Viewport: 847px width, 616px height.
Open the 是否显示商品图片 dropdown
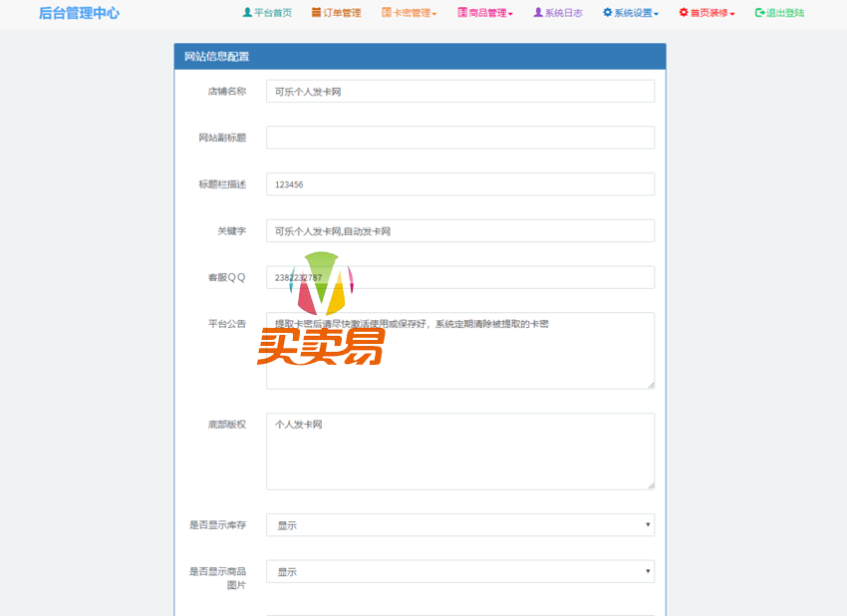(459, 572)
